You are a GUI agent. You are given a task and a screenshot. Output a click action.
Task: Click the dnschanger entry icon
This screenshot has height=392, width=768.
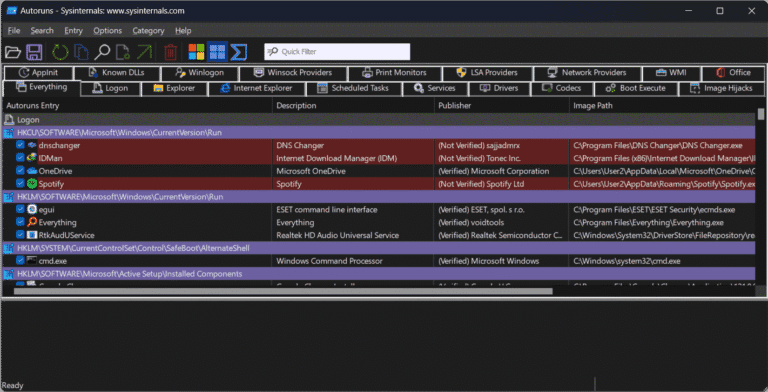tap(32, 145)
